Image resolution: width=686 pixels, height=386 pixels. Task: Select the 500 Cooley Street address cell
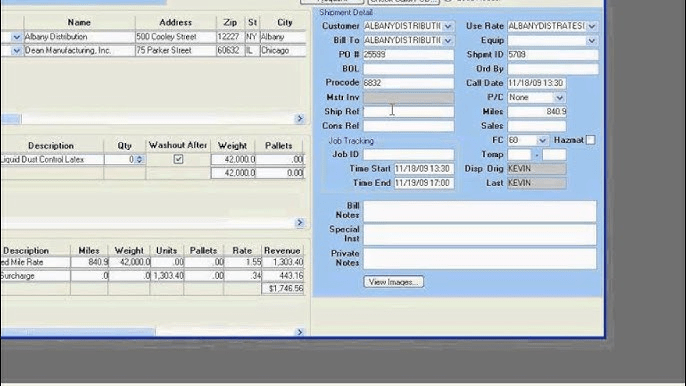tap(175, 37)
